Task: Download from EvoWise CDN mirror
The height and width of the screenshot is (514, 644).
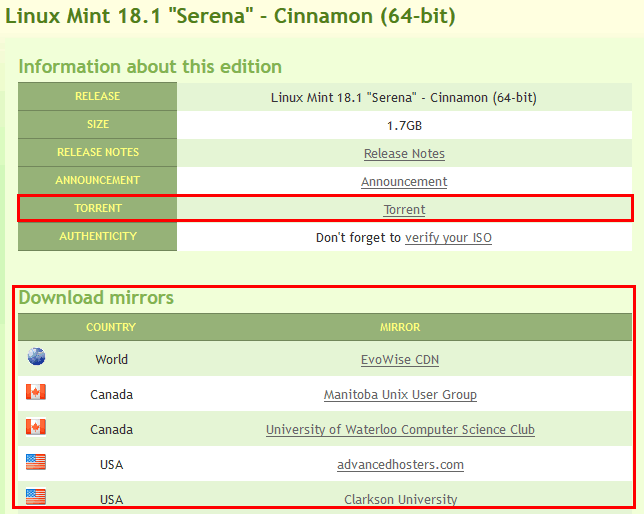Action: point(400,360)
